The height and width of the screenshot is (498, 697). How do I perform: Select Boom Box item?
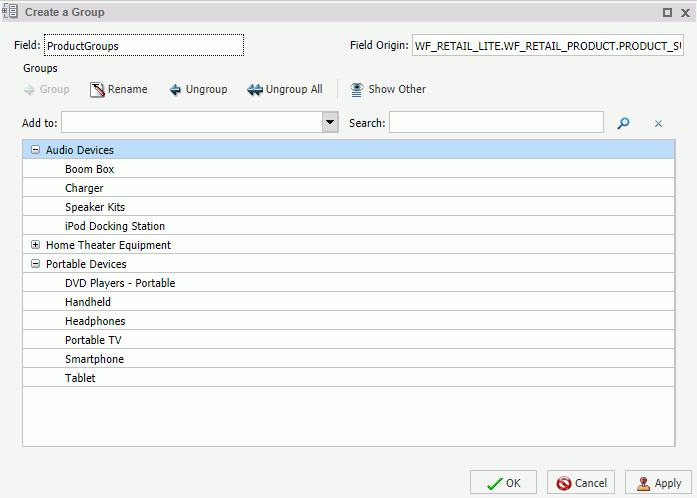click(348, 169)
